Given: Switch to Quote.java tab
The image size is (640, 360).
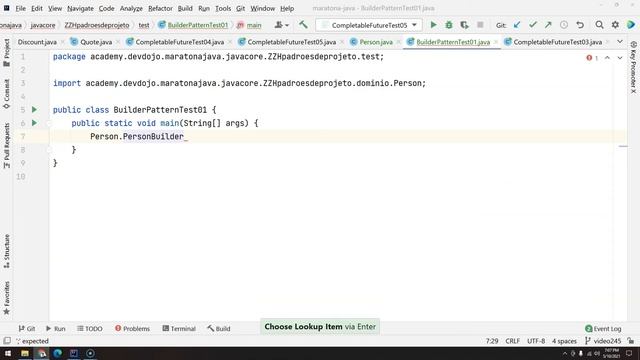Looking at the screenshot, I should pos(96,42).
